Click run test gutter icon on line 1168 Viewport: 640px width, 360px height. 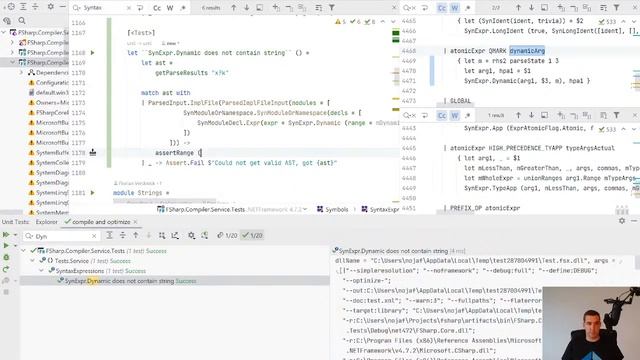(92, 53)
